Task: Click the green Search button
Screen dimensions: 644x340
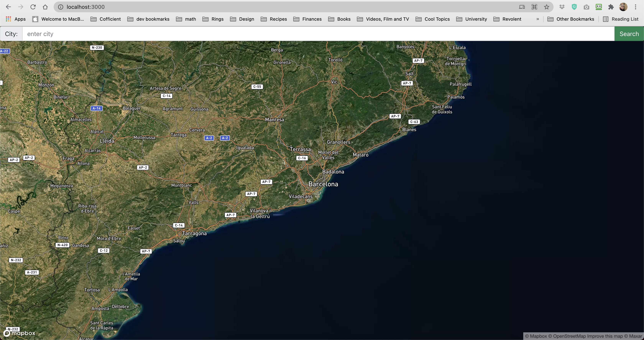Action: [629, 34]
